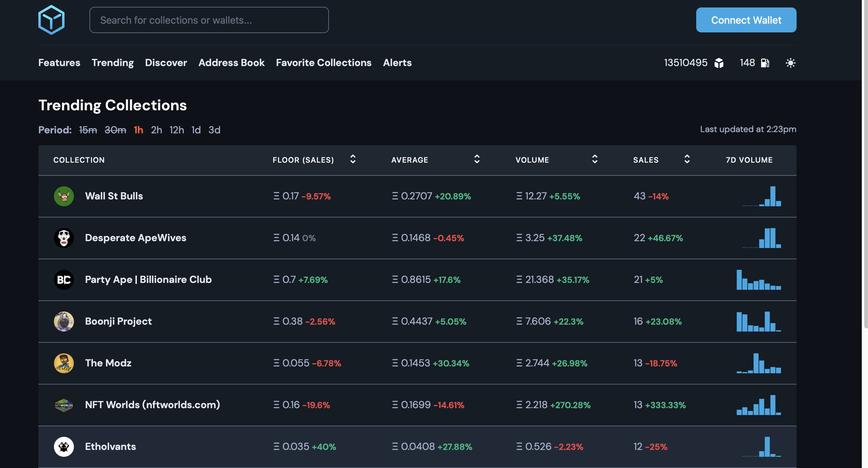The image size is (868, 468).
Task: Toggle light mode with the sun icon
Action: click(x=790, y=63)
